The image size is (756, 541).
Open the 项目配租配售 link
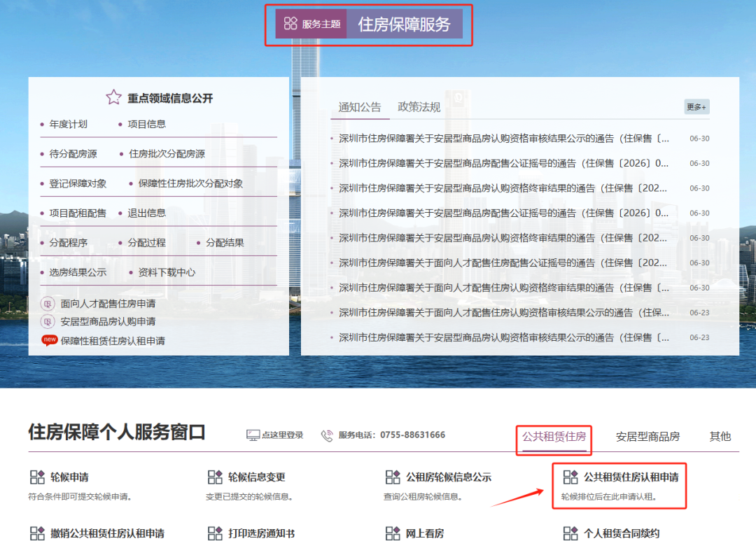point(78,213)
